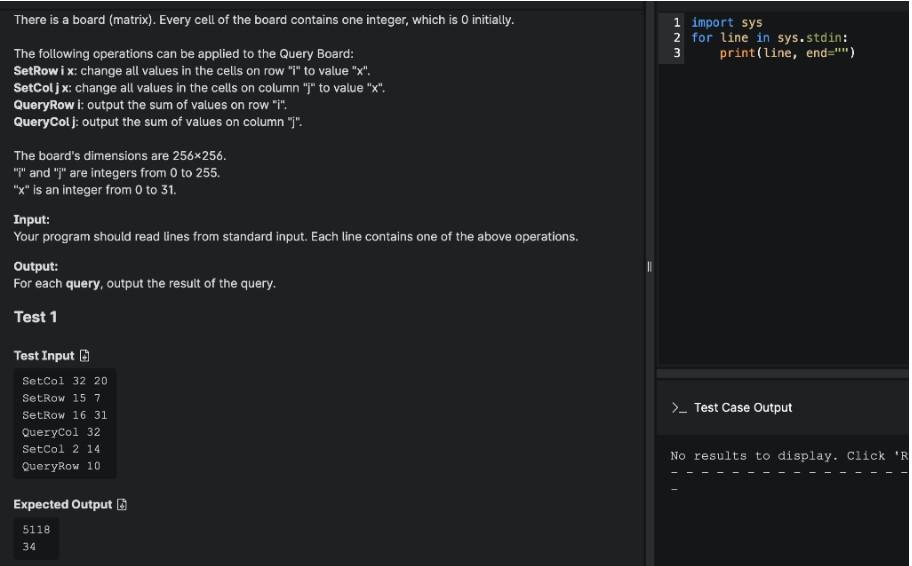912x566 pixels.
Task: Select line number 1 in the editor
Action: pos(676,22)
